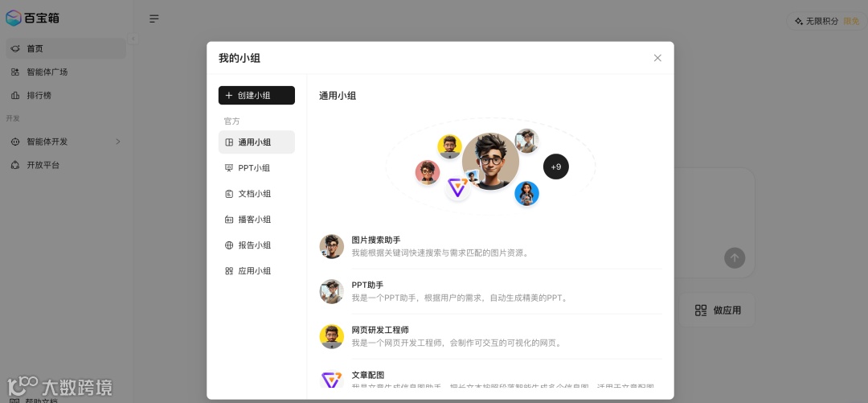Image resolution: width=868 pixels, height=403 pixels.
Task: Click the 播客小组 radio icon
Action: click(228, 219)
